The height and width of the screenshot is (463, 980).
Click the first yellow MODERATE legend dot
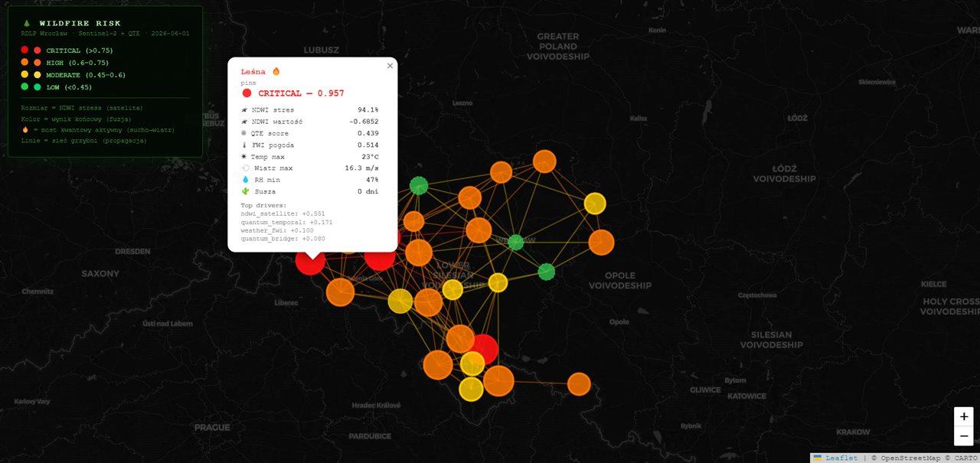pyautogui.click(x=24, y=74)
